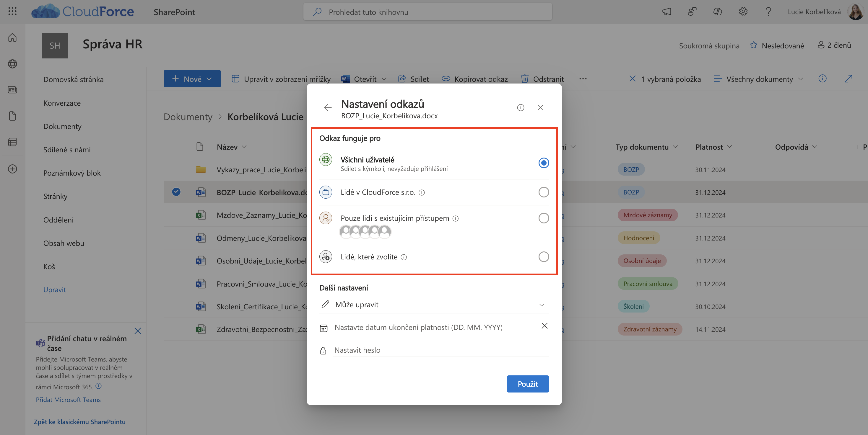Open Typ dokumentu column dropdown
Viewport: 868px width, 435px height.
pyautogui.click(x=646, y=147)
